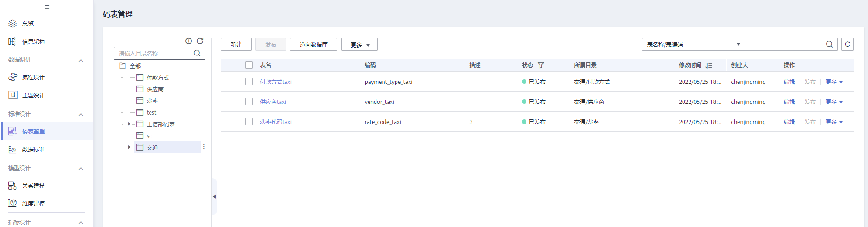Filter by status funnel icon
The width and height of the screenshot is (868, 227).
tap(541, 65)
